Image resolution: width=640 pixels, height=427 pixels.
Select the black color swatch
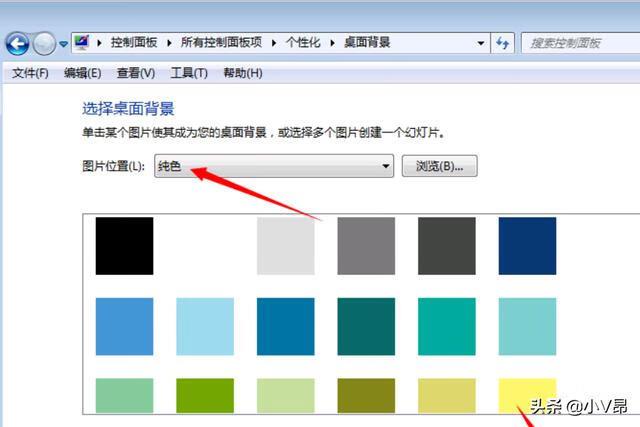point(124,246)
